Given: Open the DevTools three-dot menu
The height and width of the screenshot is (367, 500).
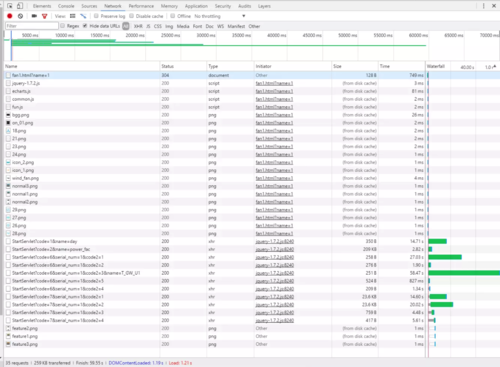Looking at the screenshot, I should click(x=483, y=6).
